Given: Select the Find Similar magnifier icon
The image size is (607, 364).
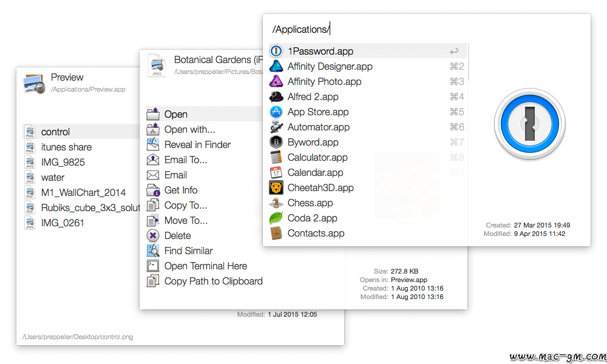Looking at the screenshot, I should [x=153, y=251].
